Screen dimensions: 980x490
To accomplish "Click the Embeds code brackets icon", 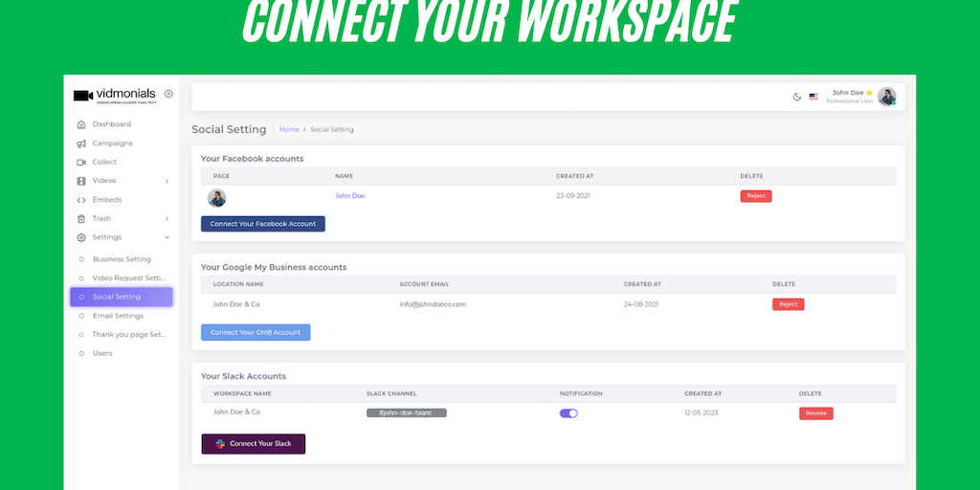I will (x=80, y=200).
